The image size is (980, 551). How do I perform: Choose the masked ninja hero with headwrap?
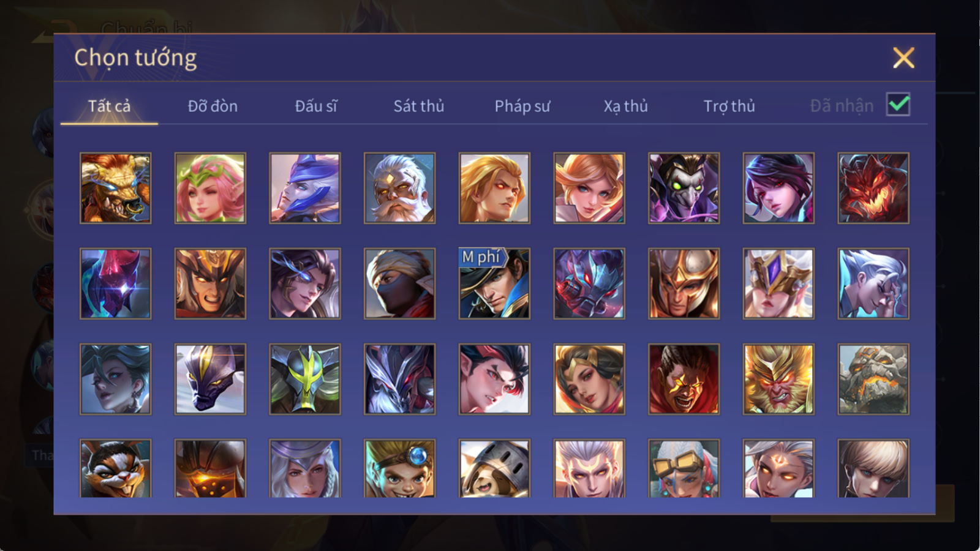(x=399, y=283)
